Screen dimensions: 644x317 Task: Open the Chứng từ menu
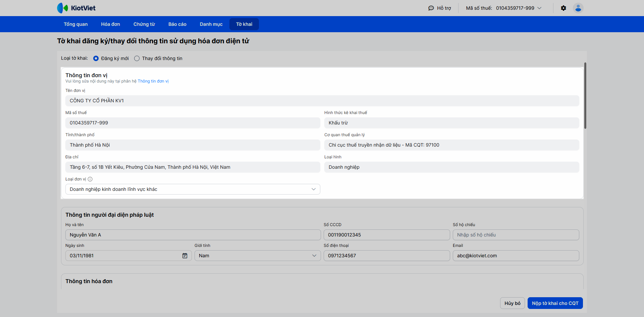(144, 24)
